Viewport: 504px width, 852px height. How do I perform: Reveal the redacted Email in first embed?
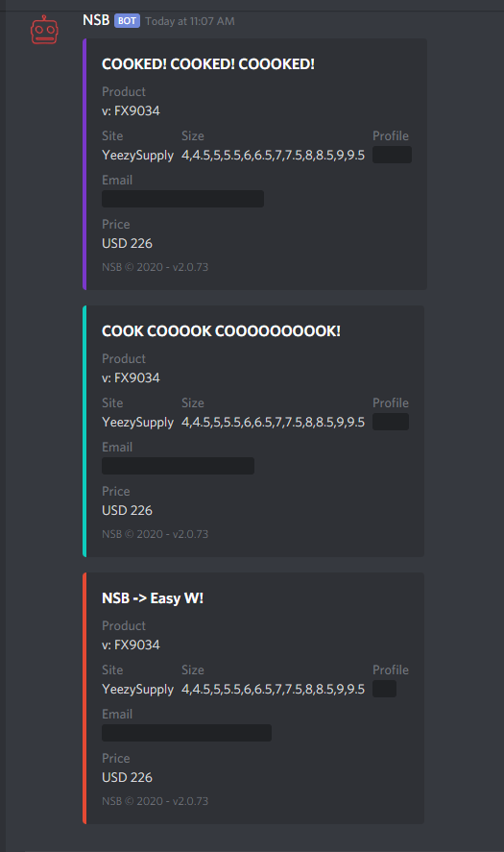pyautogui.click(x=183, y=199)
